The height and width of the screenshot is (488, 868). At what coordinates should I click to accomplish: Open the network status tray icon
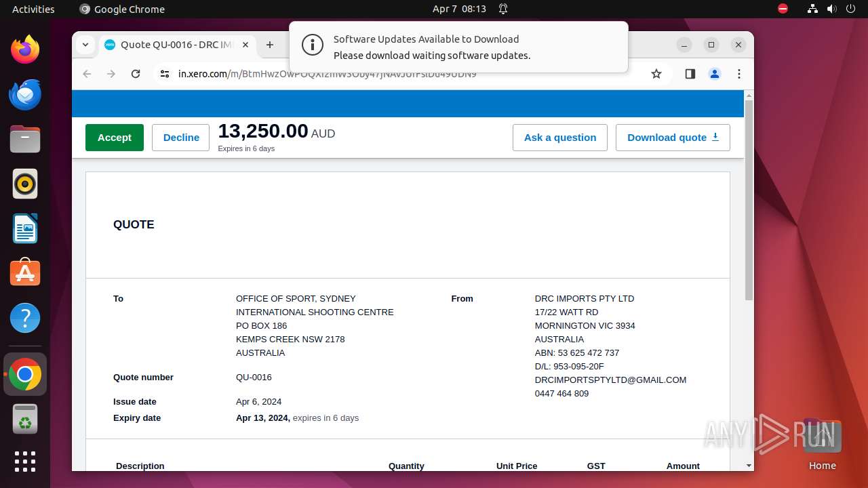(812, 9)
